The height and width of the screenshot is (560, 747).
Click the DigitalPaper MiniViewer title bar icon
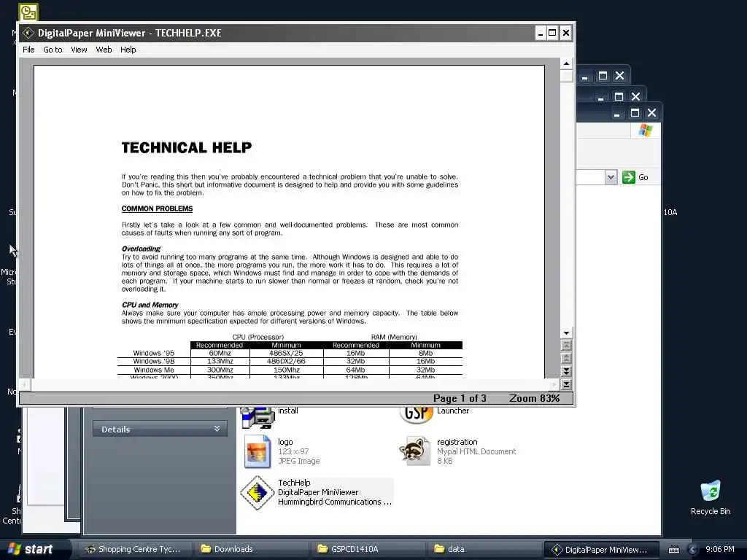click(x=28, y=33)
